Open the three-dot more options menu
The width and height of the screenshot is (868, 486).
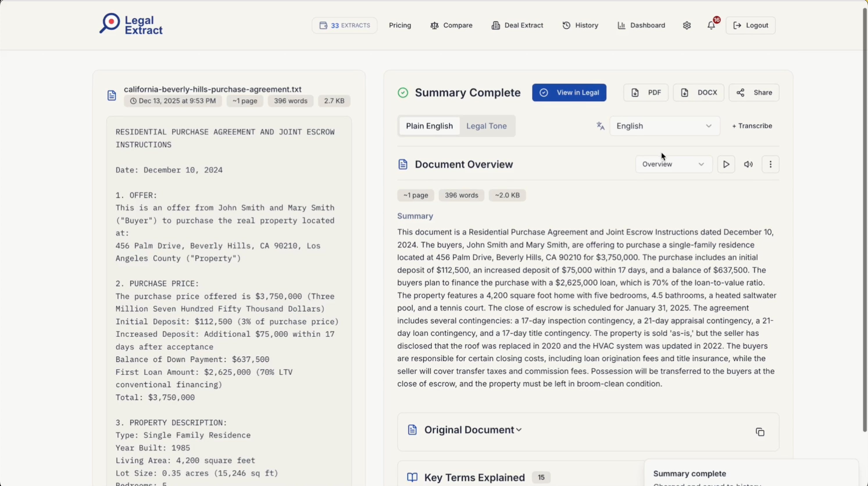[x=770, y=164]
